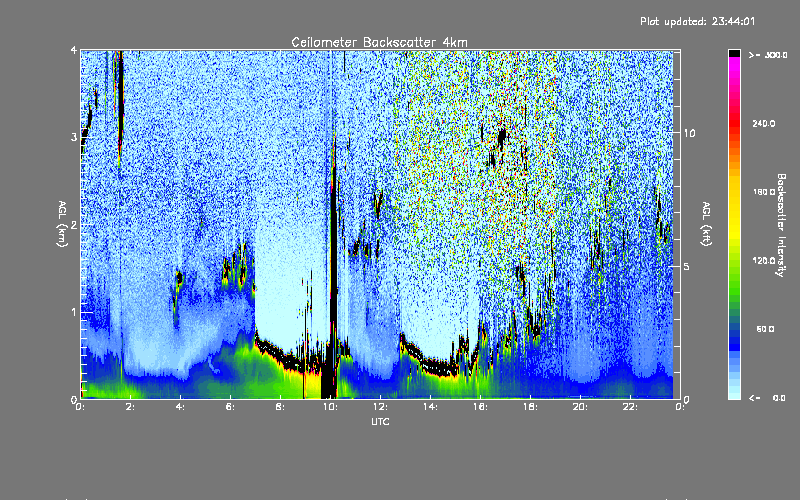800x500 pixels.
Task: Click the "16:" UTC hour tick label
Action: (x=480, y=407)
